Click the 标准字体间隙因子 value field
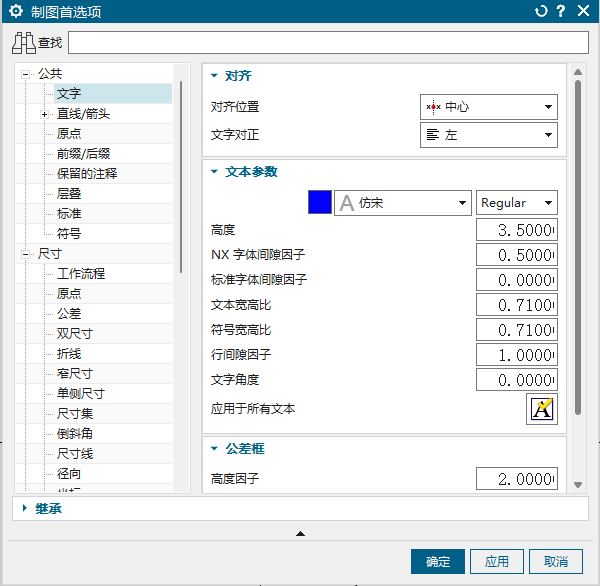 (517, 280)
